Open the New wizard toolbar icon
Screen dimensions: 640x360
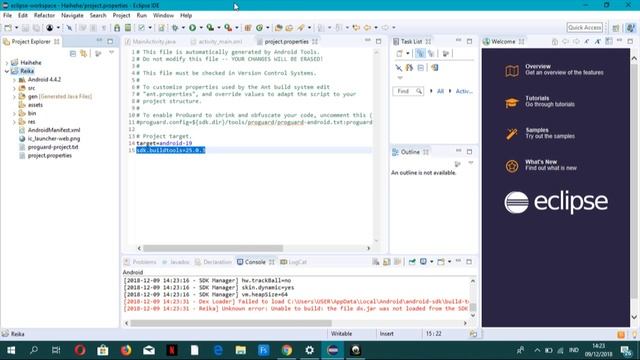pos(8,27)
